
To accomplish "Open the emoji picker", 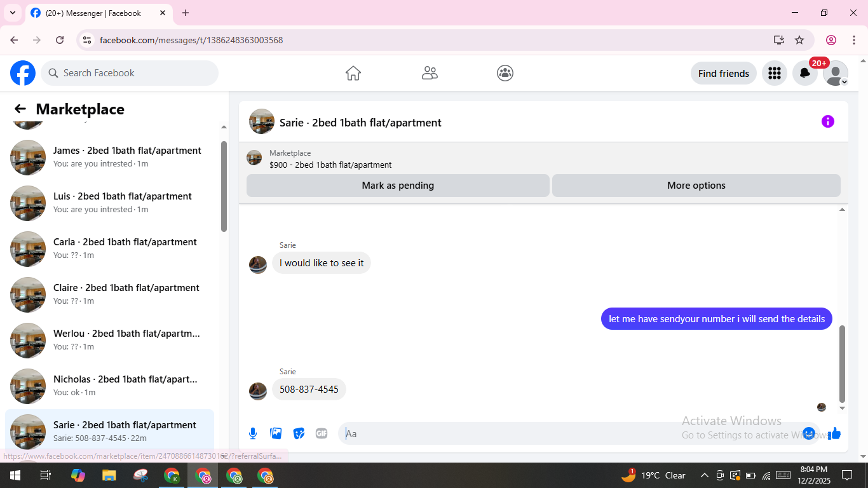I will pyautogui.click(x=809, y=433).
